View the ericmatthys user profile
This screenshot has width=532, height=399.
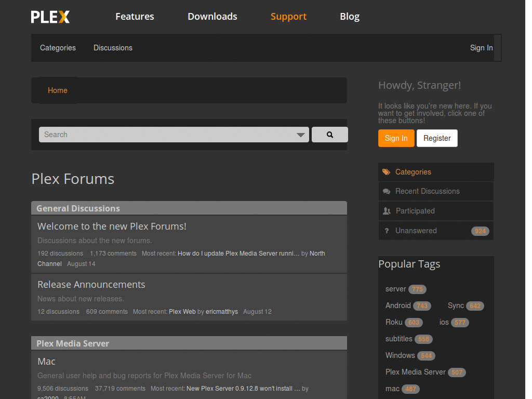[221, 312]
